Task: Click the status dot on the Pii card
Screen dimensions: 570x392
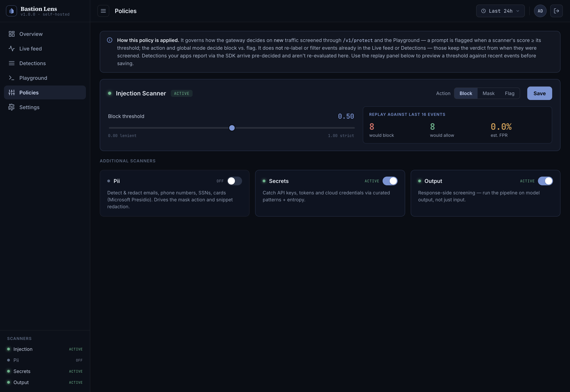Action: coord(108,181)
